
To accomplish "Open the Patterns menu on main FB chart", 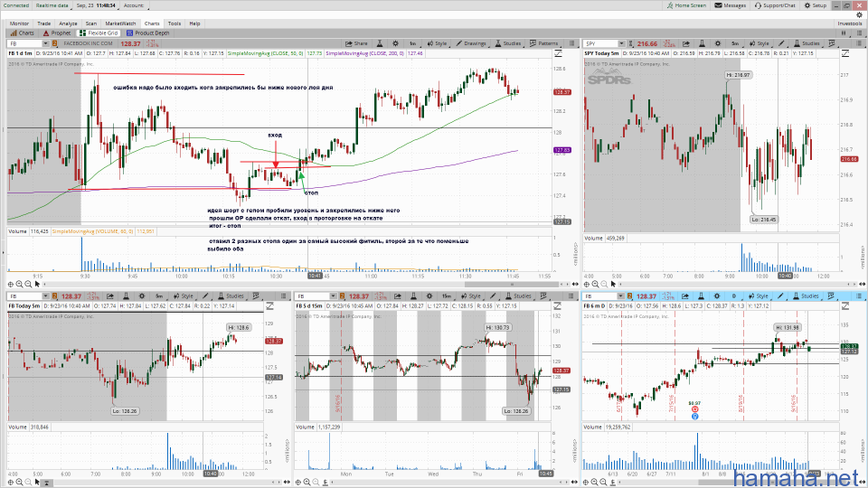I will point(544,43).
